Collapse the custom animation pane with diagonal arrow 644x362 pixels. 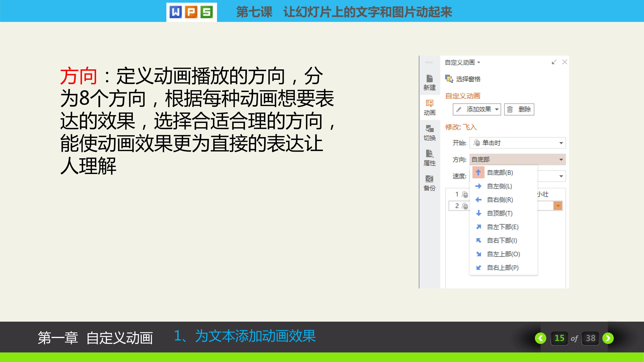coord(554,62)
